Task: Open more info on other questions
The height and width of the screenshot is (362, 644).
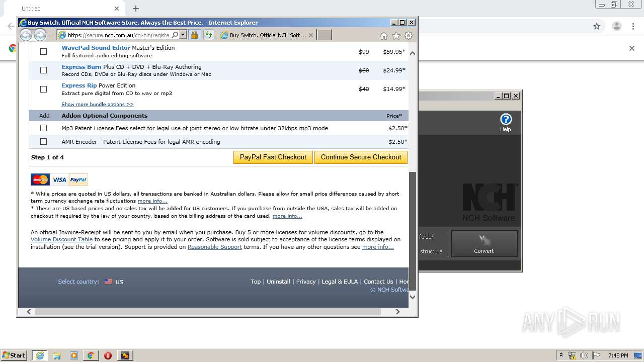Action: 378,247
